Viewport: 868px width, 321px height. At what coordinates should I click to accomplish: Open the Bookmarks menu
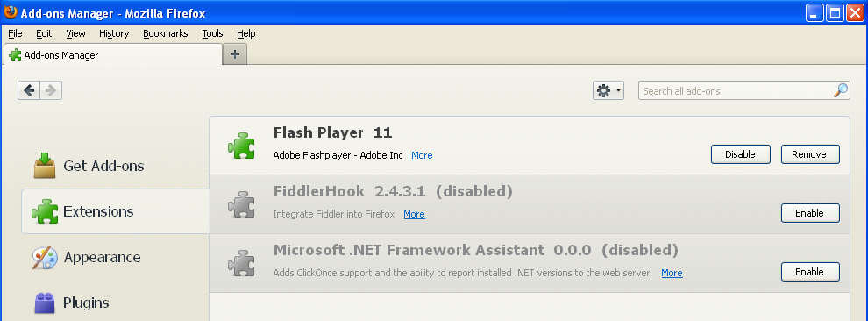[166, 33]
